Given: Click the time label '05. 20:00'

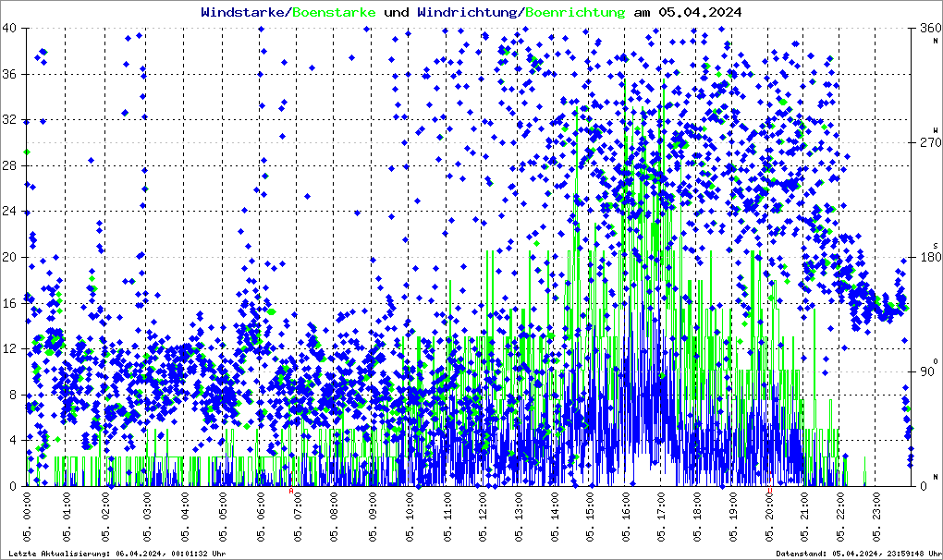Looking at the screenshot, I should (768, 517).
